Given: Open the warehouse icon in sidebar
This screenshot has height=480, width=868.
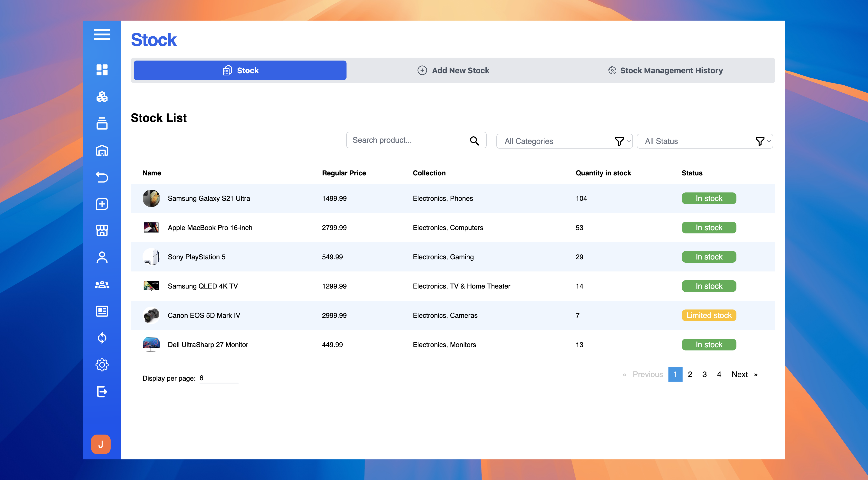Looking at the screenshot, I should coord(102,150).
